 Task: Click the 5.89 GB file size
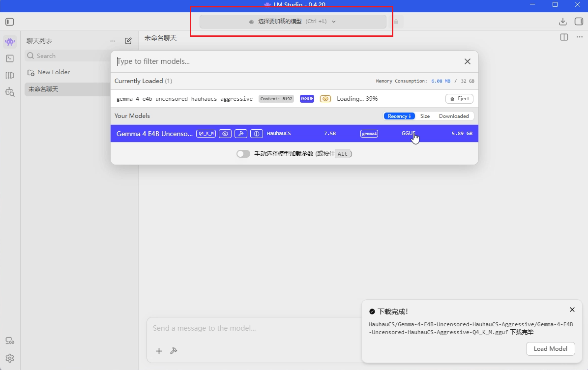(x=462, y=134)
